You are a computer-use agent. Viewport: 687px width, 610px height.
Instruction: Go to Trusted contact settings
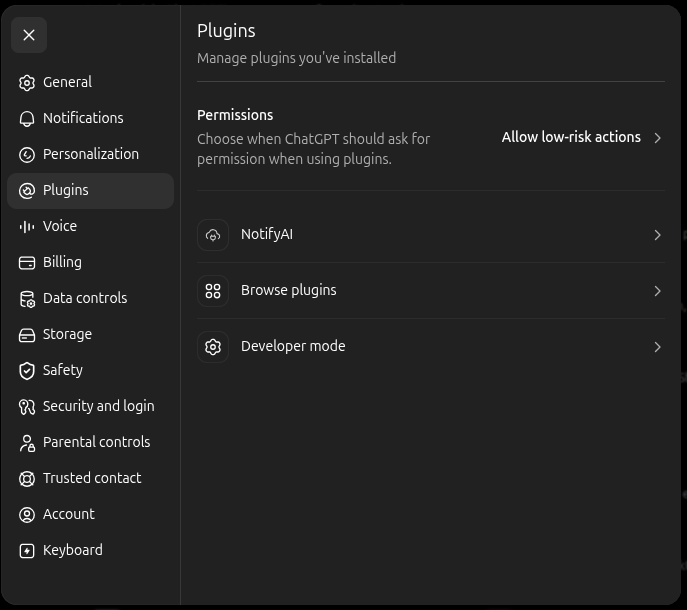[91, 478]
